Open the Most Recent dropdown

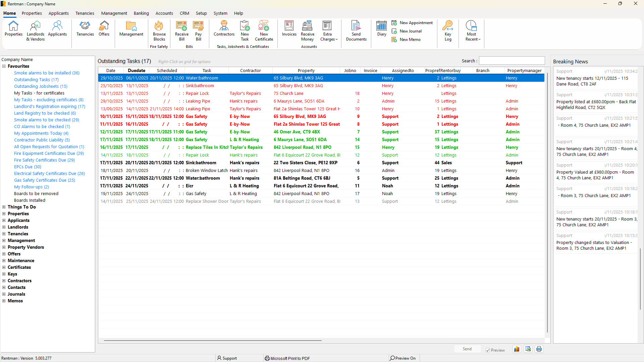click(473, 30)
